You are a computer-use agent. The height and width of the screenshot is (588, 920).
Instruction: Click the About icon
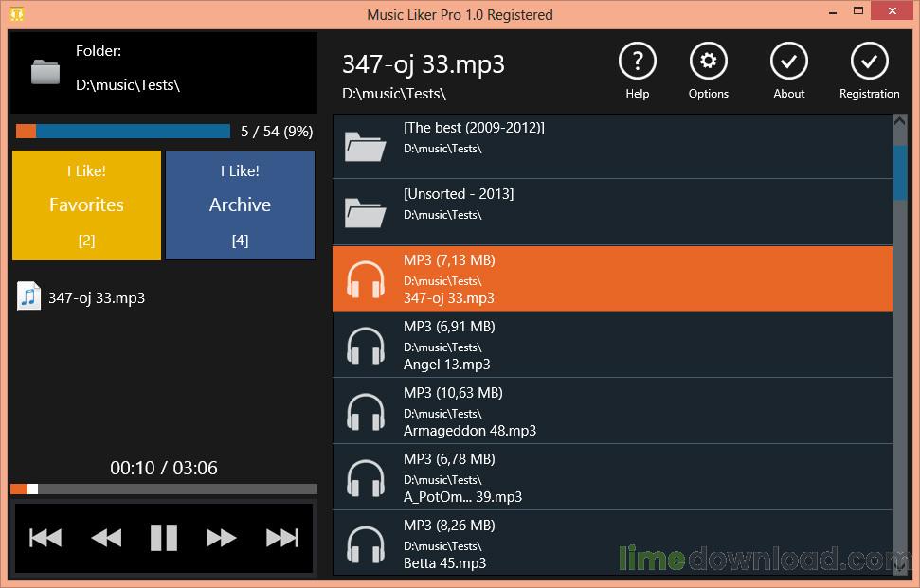click(788, 59)
